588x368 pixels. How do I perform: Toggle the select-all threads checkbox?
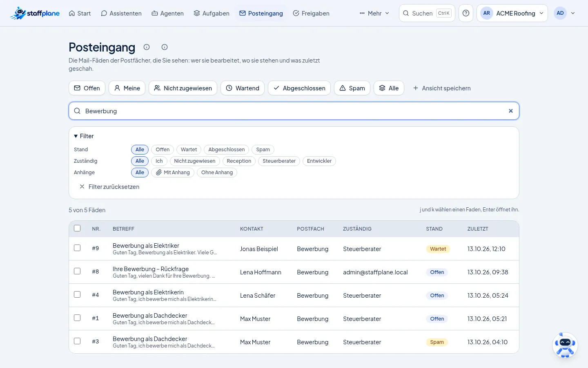coord(77,228)
